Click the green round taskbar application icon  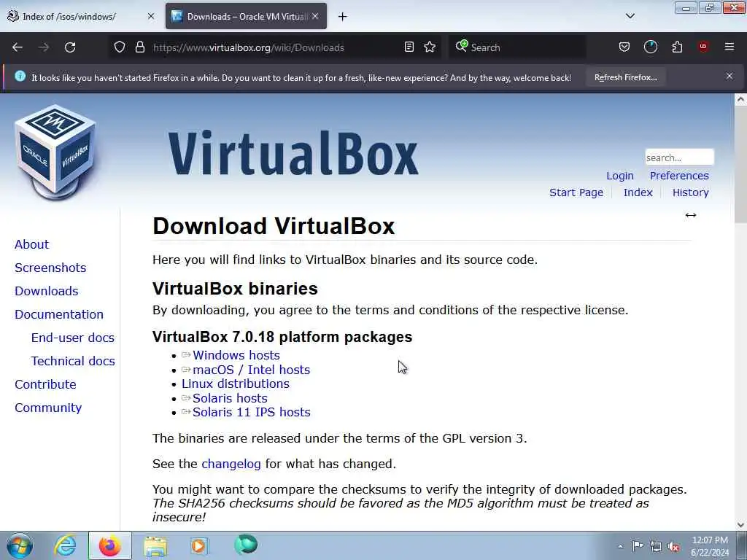[246, 544]
